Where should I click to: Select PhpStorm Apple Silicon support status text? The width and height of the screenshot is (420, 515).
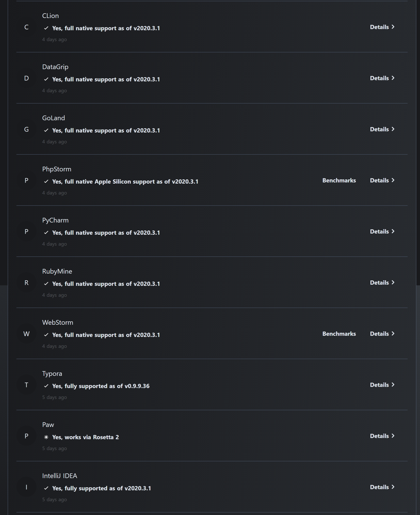click(125, 182)
